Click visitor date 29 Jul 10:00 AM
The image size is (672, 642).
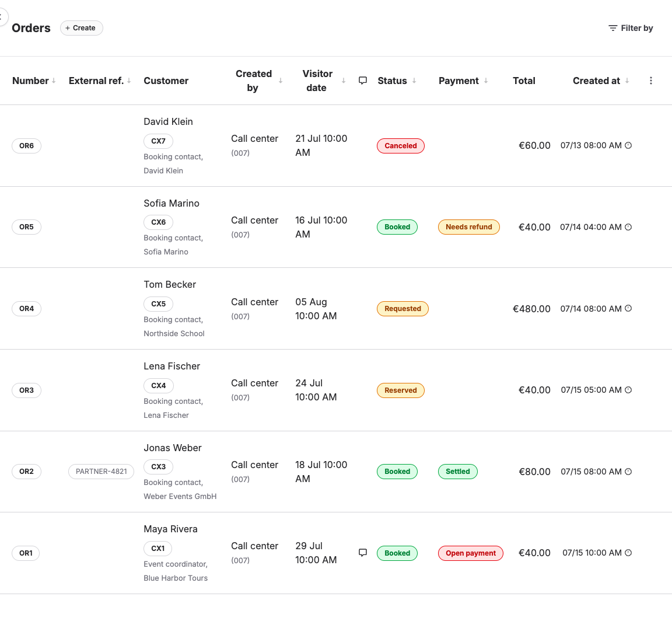coord(316,553)
